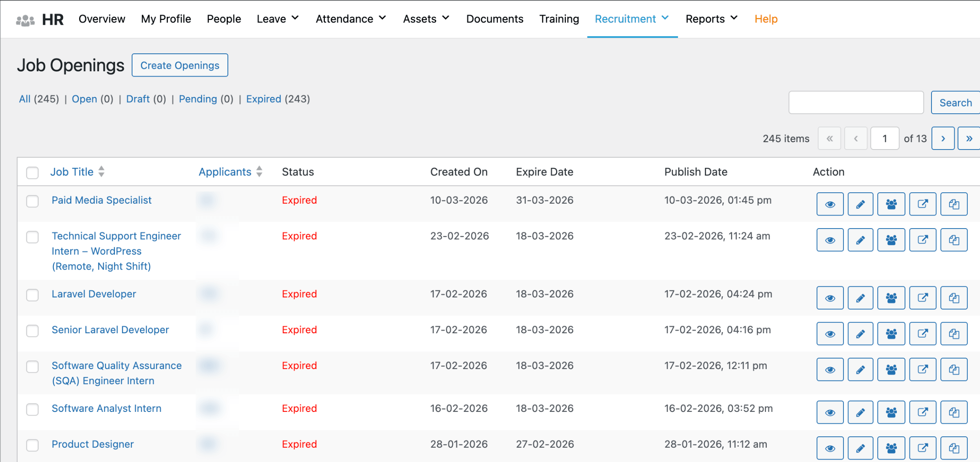Check the select-all checkbox in the header

32,172
